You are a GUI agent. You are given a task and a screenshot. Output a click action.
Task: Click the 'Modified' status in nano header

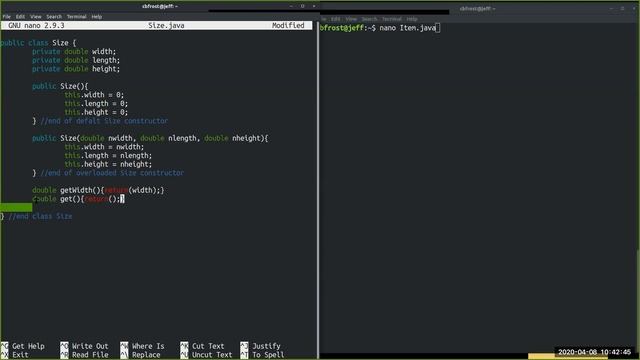288,25
